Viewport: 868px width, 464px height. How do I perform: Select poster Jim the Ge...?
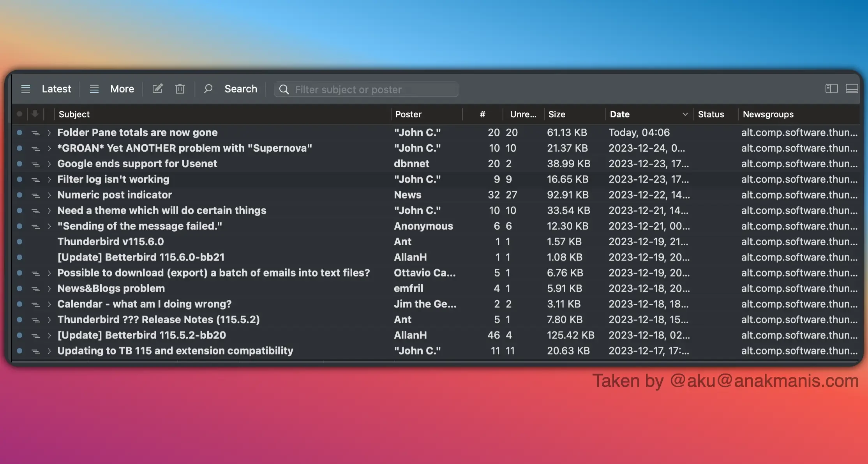coord(425,304)
